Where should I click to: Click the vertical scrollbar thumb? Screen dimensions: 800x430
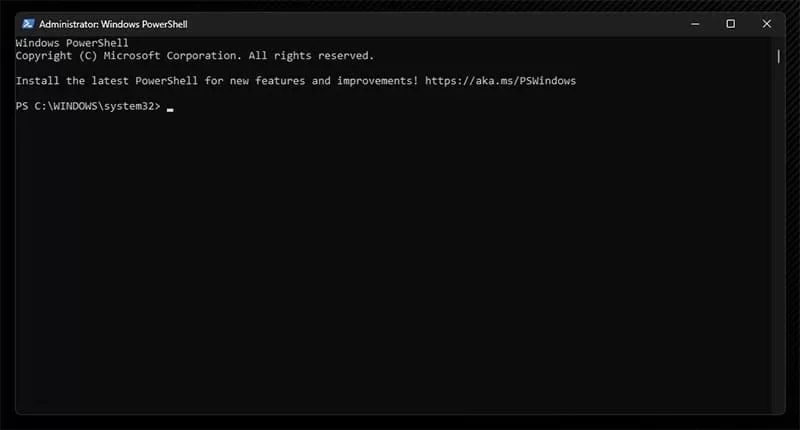[x=778, y=56]
